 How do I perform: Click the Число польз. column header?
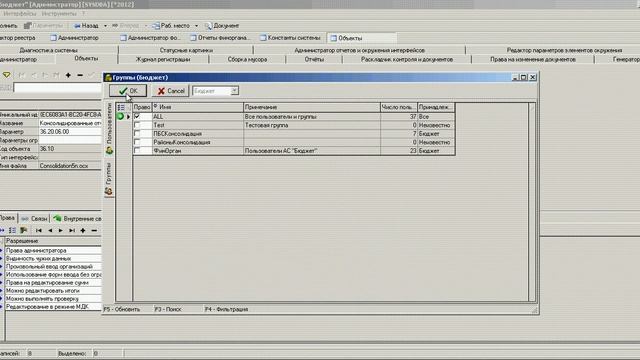[x=399, y=107]
